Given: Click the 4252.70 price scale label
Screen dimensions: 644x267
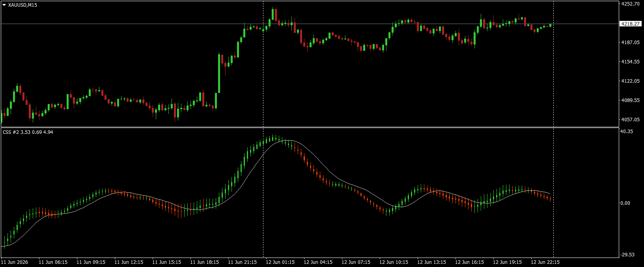Looking at the screenshot, I should (630, 4).
